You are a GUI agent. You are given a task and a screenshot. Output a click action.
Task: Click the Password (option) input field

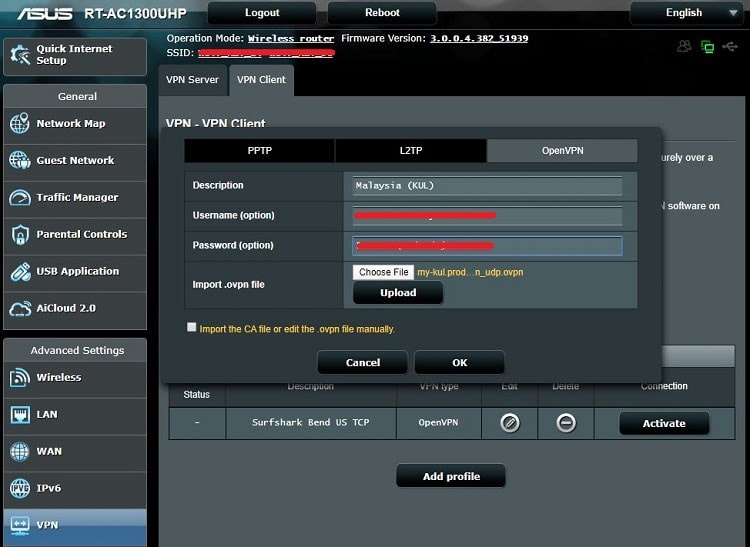coord(487,246)
